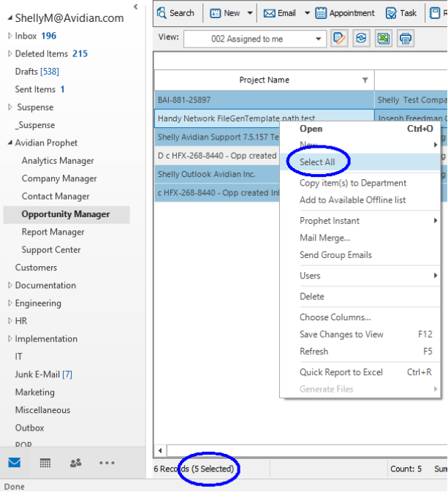Open the Users submenu

[360, 276]
